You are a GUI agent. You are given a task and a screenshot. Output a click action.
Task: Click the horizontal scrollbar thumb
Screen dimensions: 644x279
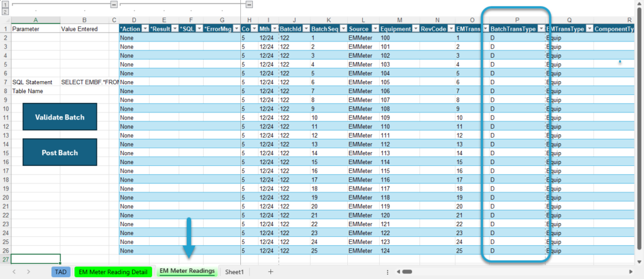[407, 271]
